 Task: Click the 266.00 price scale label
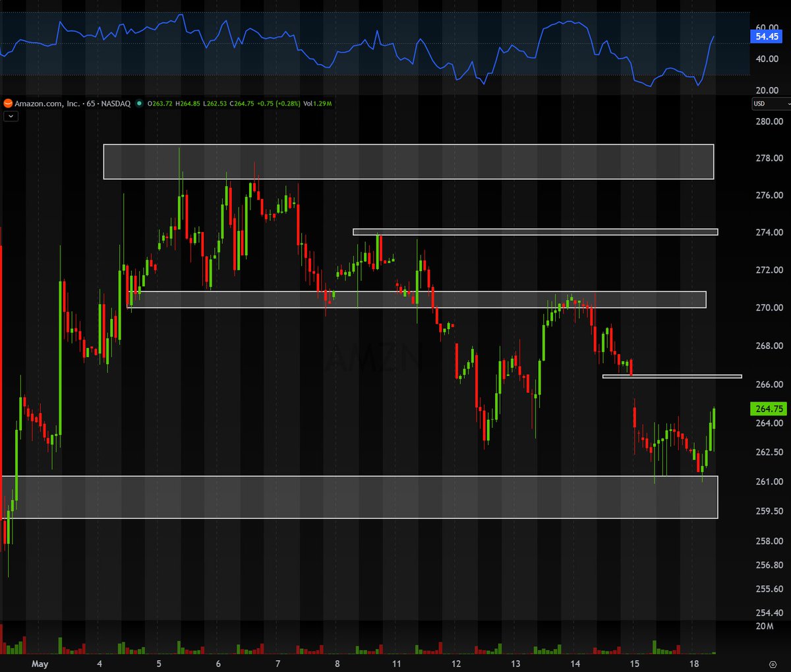[769, 384]
